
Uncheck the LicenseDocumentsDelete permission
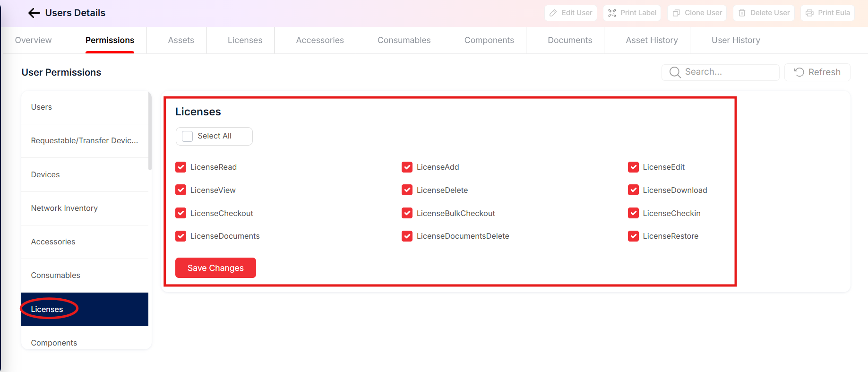(x=407, y=236)
